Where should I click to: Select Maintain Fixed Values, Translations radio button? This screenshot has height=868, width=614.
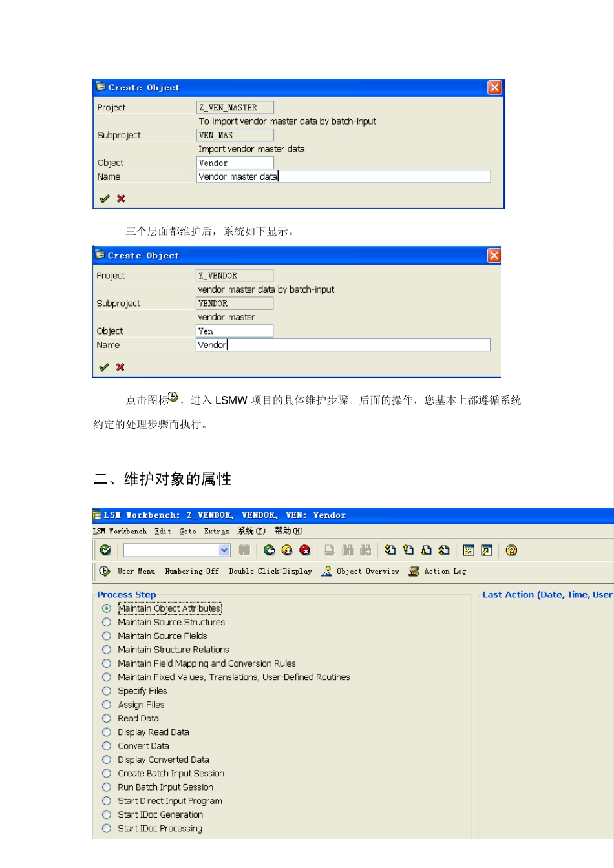pyautogui.click(x=107, y=677)
